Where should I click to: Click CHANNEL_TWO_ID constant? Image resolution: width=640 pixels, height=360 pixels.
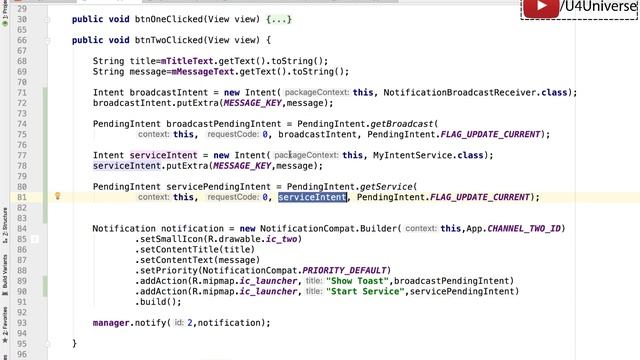click(x=524, y=229)
